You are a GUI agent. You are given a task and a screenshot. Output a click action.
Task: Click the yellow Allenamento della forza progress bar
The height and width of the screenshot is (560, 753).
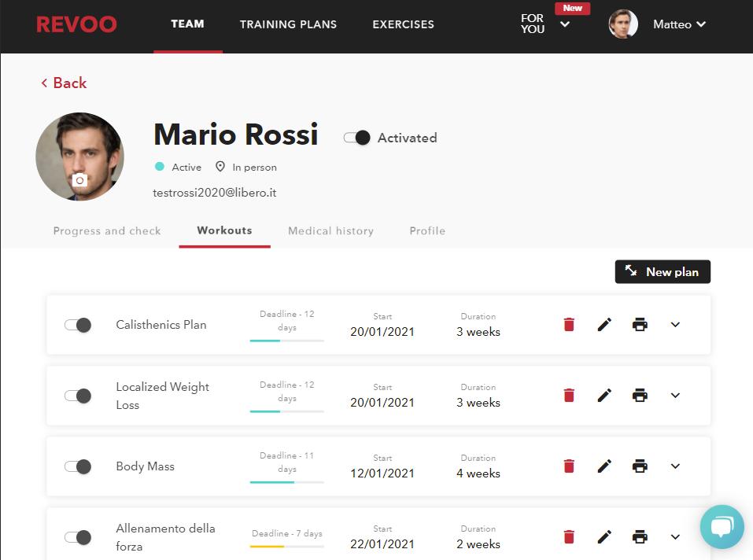point(286,547)
